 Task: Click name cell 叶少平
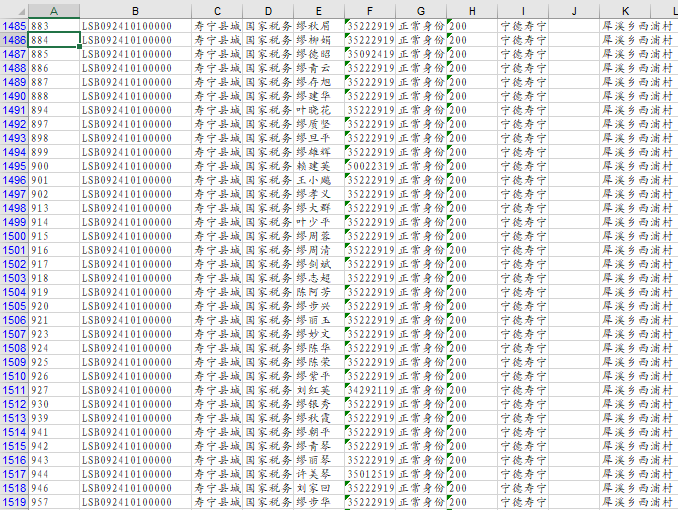click(319, 222)
